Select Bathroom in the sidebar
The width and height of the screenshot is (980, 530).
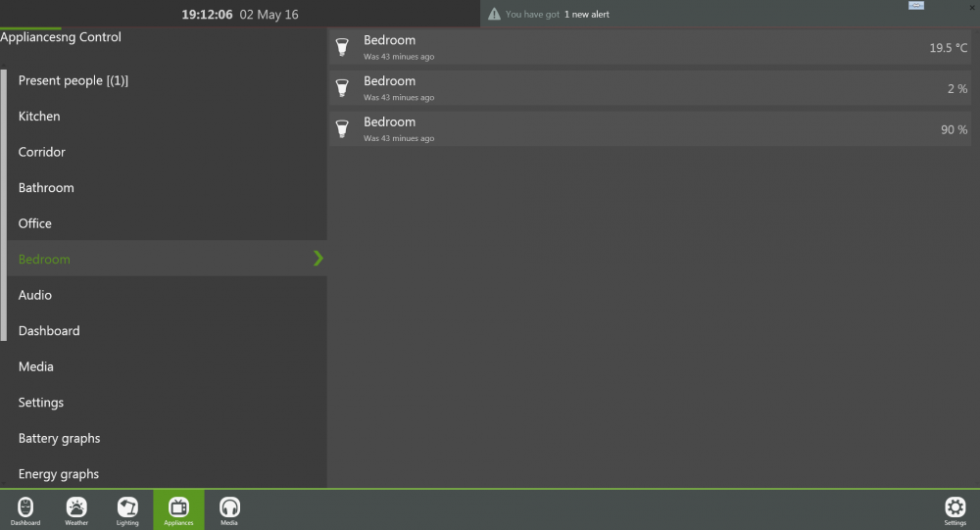(x=46, y=188)
